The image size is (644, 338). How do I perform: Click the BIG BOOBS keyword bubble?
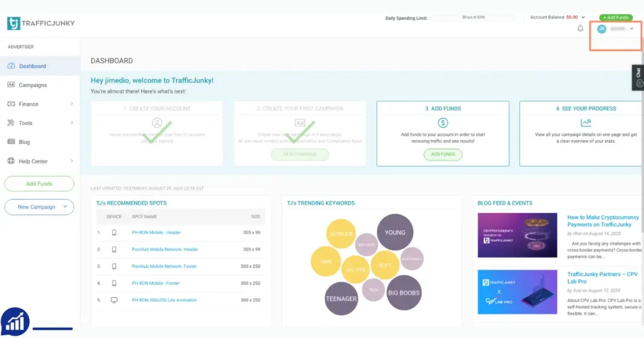404,293
